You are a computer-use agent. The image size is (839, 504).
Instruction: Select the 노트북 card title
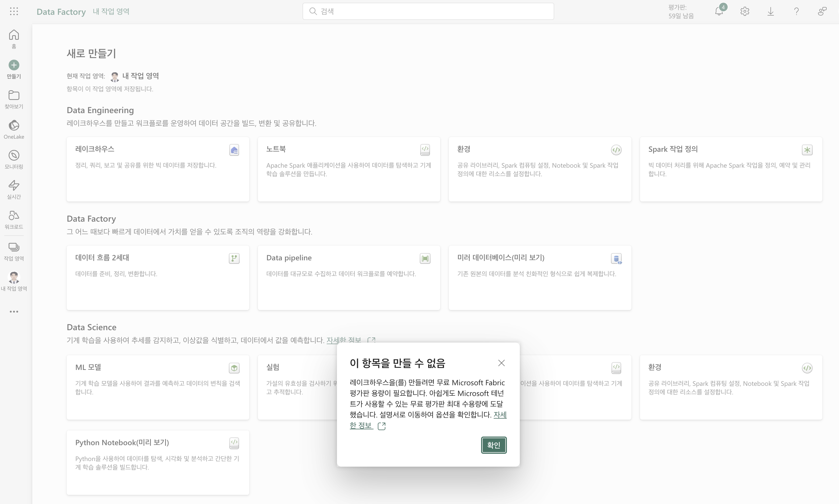point(276,149)
